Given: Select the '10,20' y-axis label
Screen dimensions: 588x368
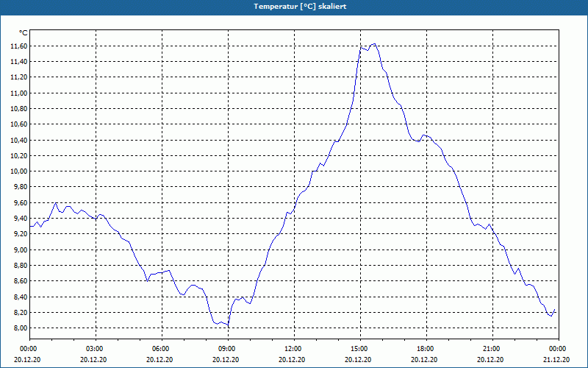Looking at the screenshot, I should 19,156.
